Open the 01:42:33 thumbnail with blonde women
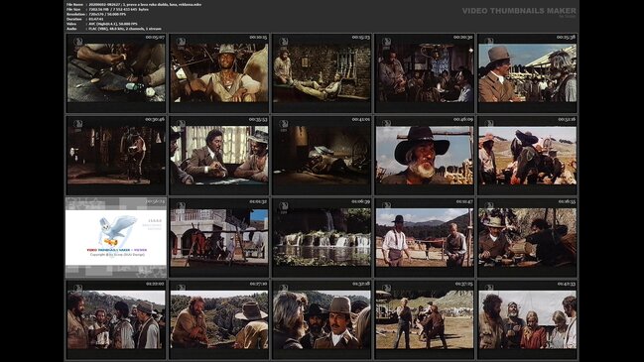This screenshot has height=362, width=644. (527, 319)
